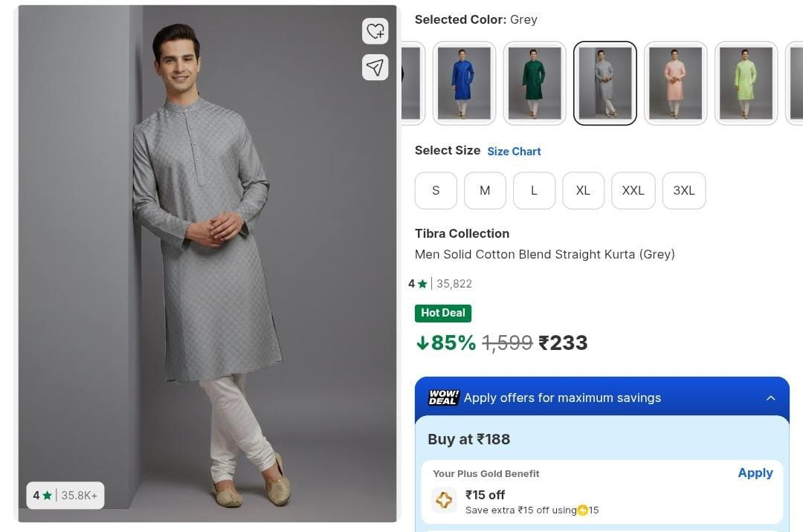803x532 pixels.
Task: Click the green star rating beside 35,822
Action: tap(422, 284)
